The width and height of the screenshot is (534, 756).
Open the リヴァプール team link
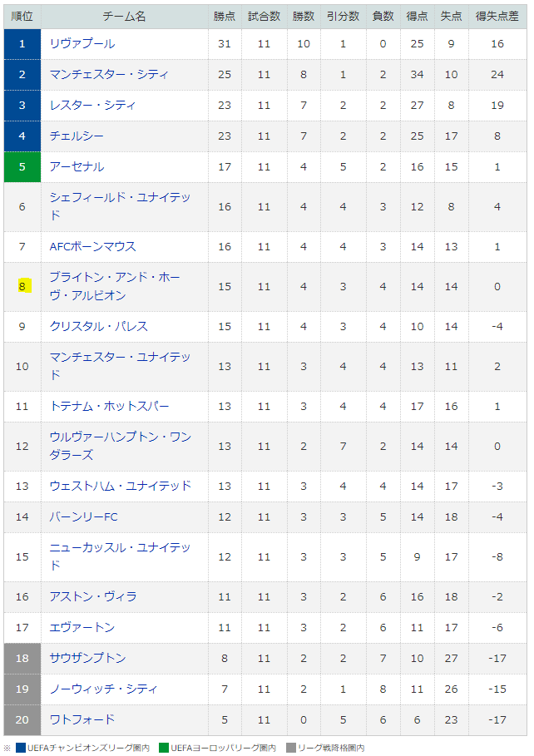coord(82,44)
